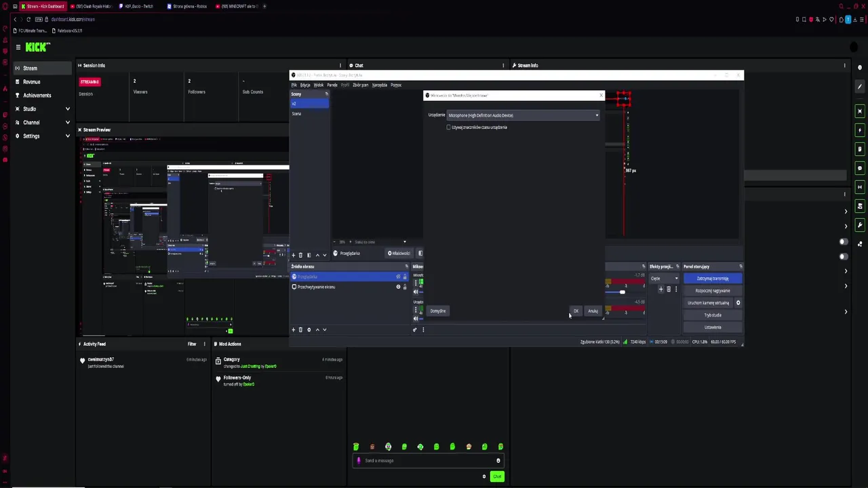This screenshot has height=488, width=868.
Task: Click OK in microphone properties dialog
Action: [x=576, y=311]
